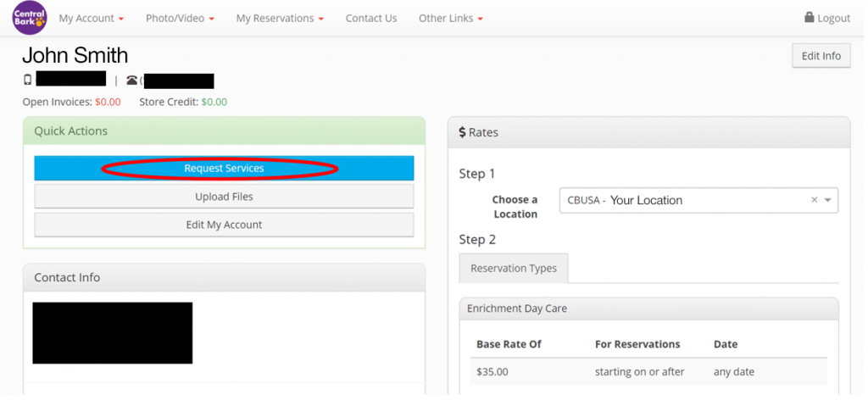Click the Enrichment Day Care heading
Viewport: 868px width, 406px height.
click(517, 309)
